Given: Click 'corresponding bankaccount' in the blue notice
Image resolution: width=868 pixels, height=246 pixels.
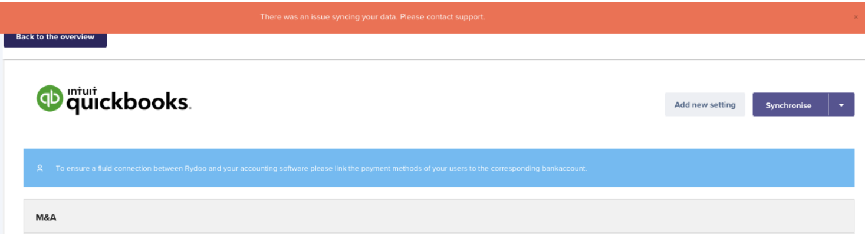Looking at the screenshot, I should pos(538,168).
